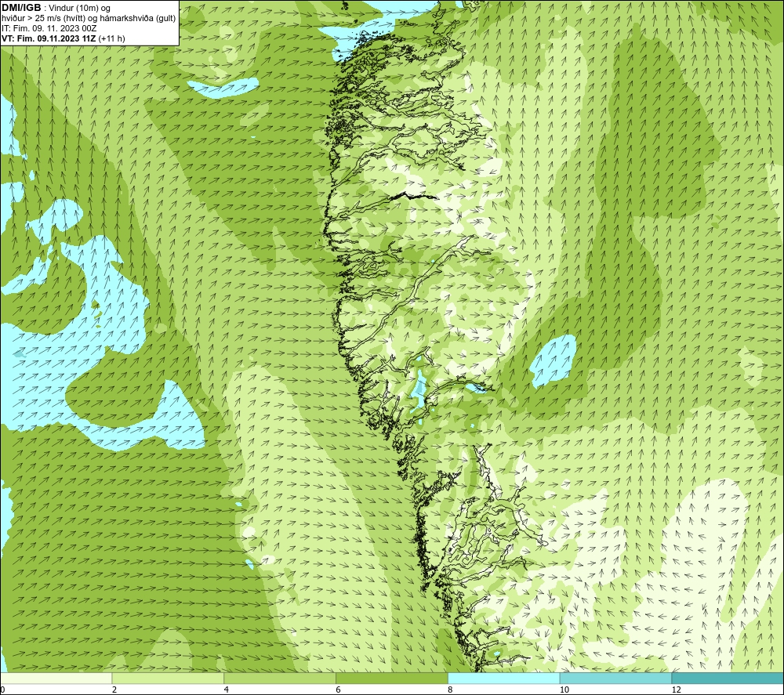784x695 pixels.
Task: Click the 6-8 dark green color swatch
Action: [392, 678]
